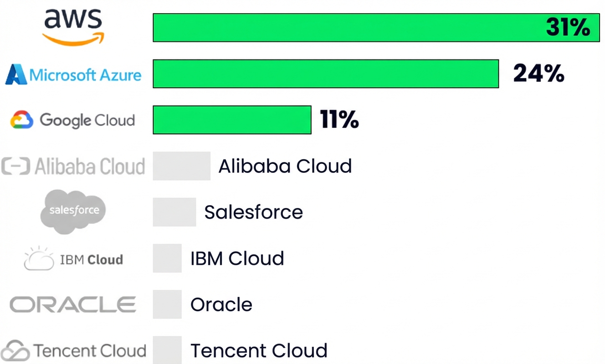This screenshot has width=605, height=364.
Task: Click the green Microsoft Azure bar
Action: tap(325, 74)
